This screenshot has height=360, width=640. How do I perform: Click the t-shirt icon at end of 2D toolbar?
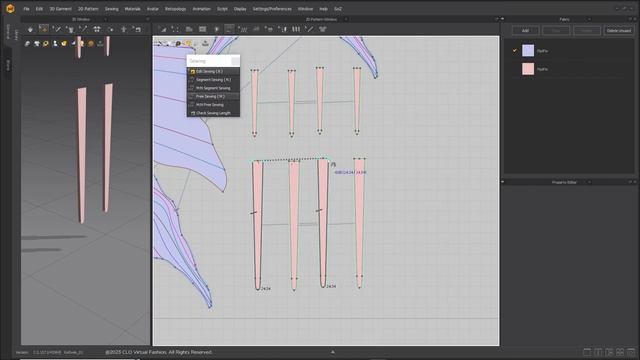(322, 29)
